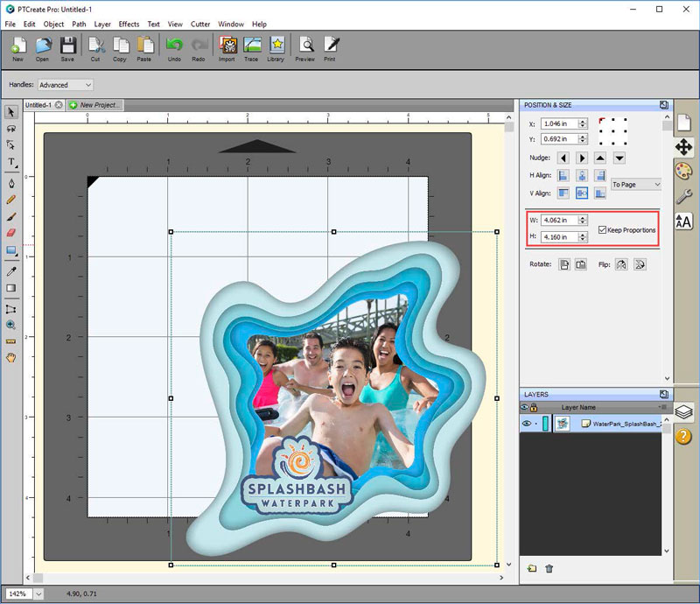Nudge selection left arrow button
Viewport: 700px width, 604px height.
click(563, 158)
